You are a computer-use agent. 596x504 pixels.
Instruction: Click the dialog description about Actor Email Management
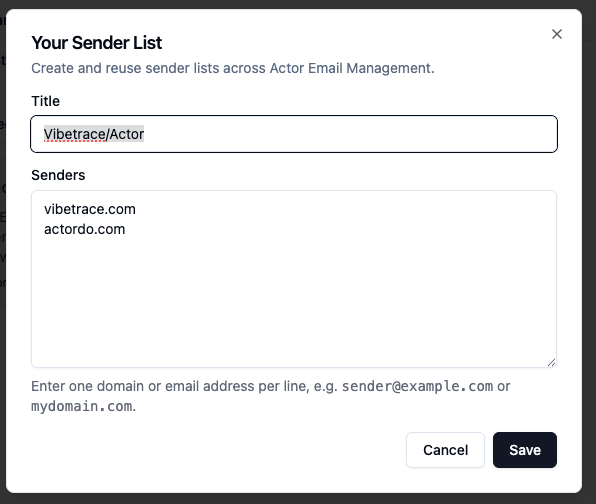tap(233, 68)
